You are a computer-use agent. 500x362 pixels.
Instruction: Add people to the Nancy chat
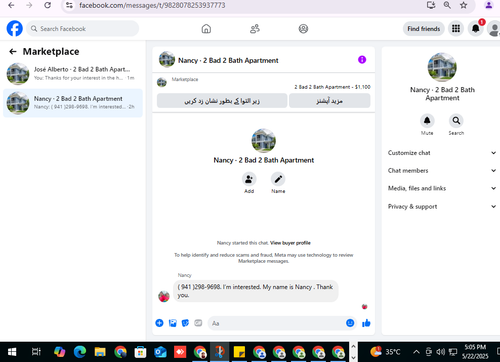(249, 179)
